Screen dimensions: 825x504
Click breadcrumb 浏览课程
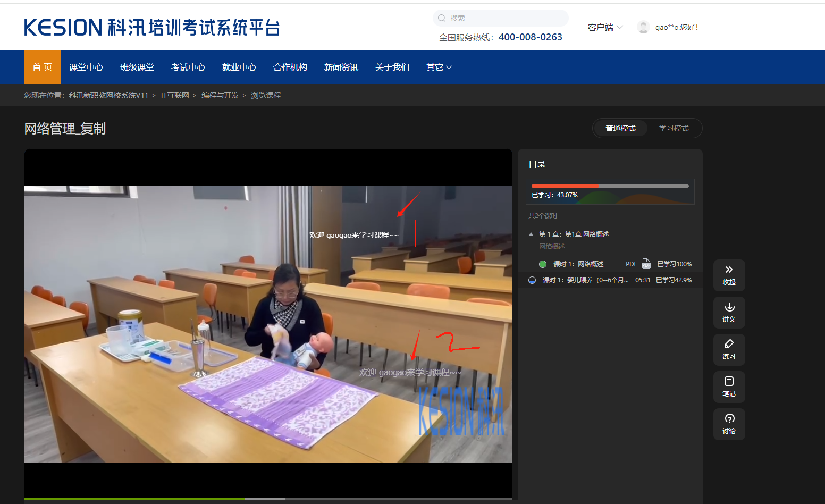click(x=266, y=95)
